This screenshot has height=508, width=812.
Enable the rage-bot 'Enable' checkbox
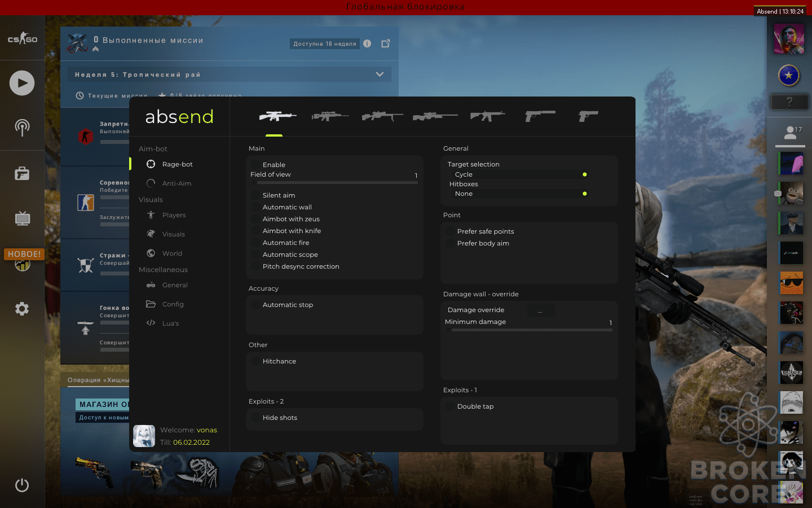tap(255, 165)
